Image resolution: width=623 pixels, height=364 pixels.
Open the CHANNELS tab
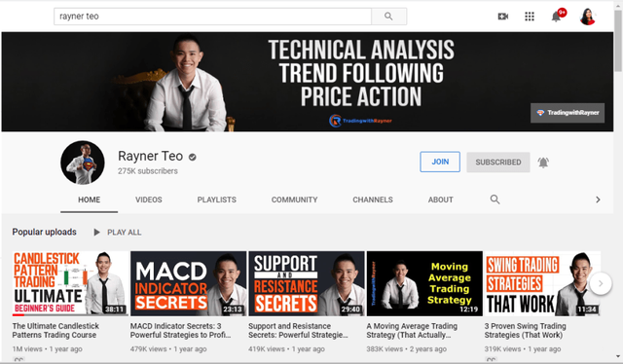[373, 200]
